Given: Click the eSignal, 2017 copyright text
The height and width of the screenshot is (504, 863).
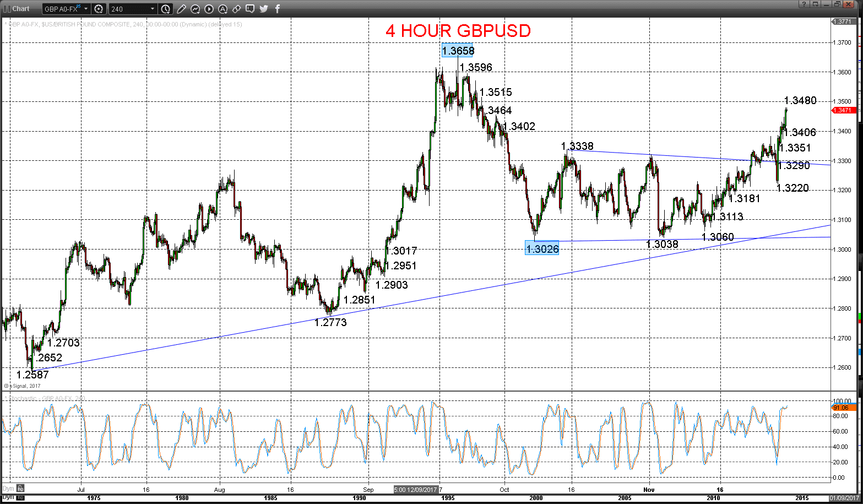Looking at the screenshot, I should click(23, 386).
